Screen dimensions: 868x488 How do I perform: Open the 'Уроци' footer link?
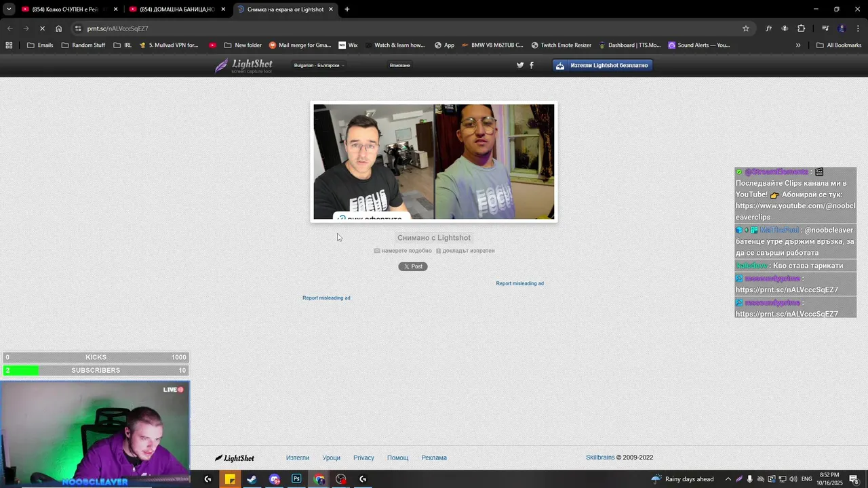click(332, 458)
